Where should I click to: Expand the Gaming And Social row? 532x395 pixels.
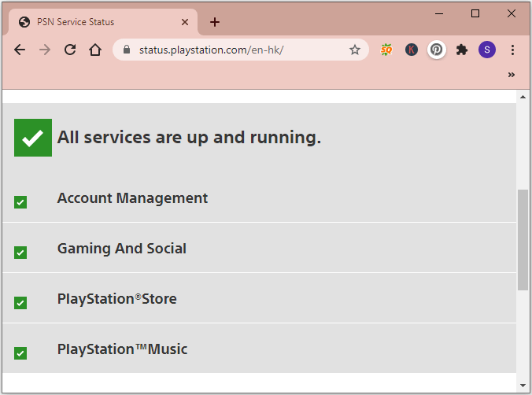click(x=259, y=248)
